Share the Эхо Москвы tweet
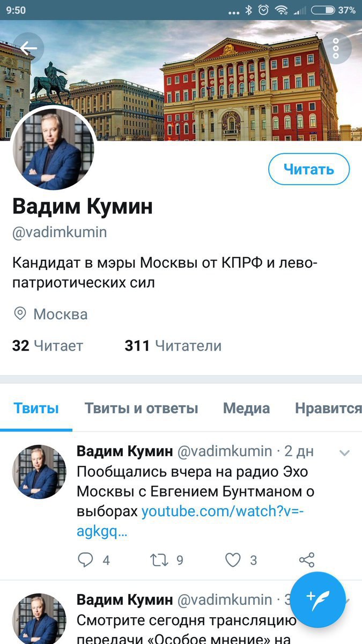Image resolution: width=362 pixels, height=644 pixels. (306, 560)
